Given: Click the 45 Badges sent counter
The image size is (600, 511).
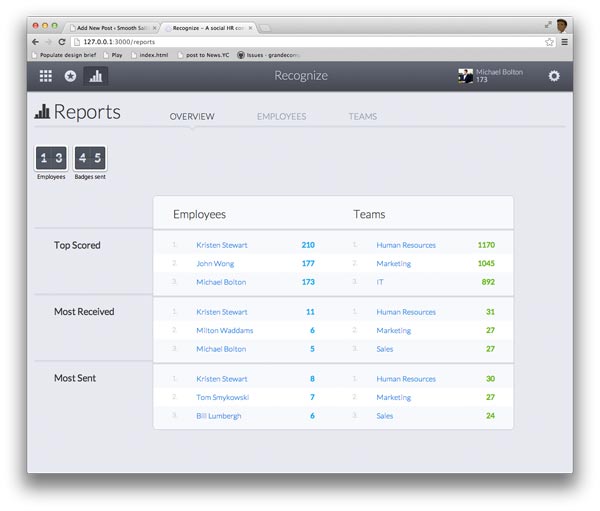Looking at the screenshot, I should 90,158.
